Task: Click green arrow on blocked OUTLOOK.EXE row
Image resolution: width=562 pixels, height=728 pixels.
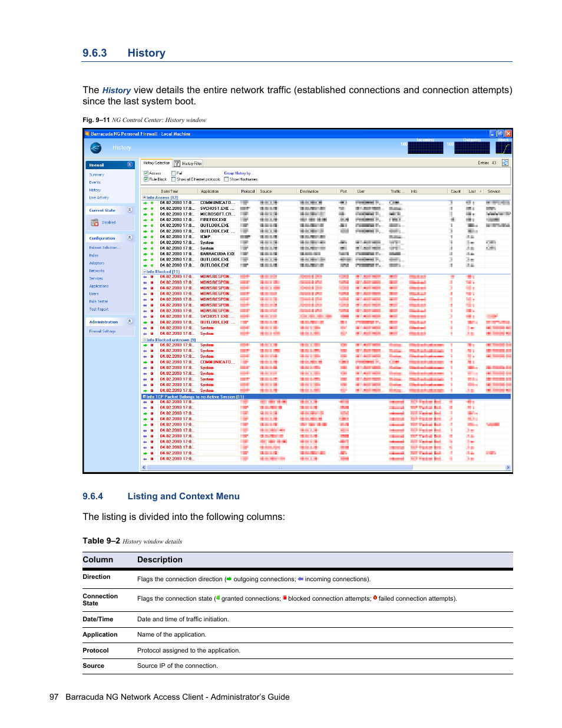Action: click(145, 322)
